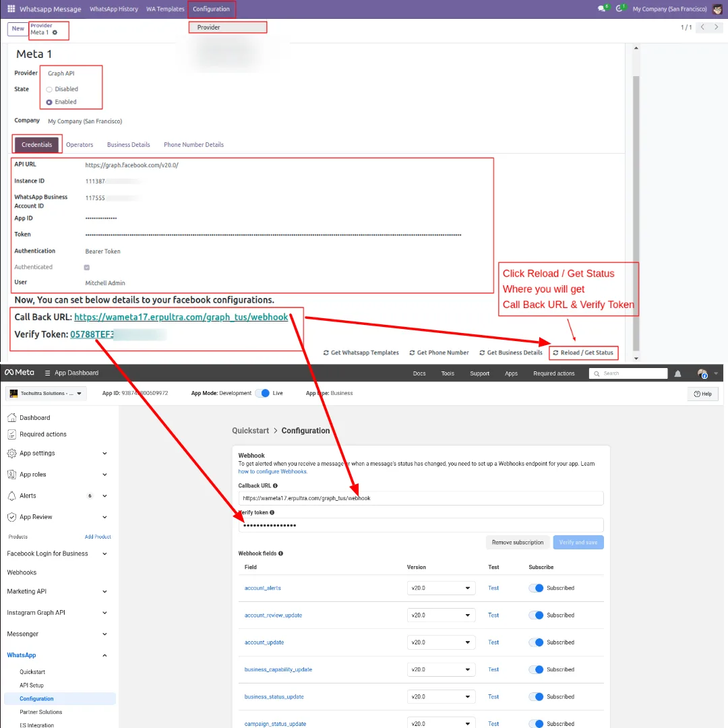Image resolution: width=728 pixels, height=728 pixels.
Task: Click Test link for account_alerts
Action: click(x=493, y=588)
